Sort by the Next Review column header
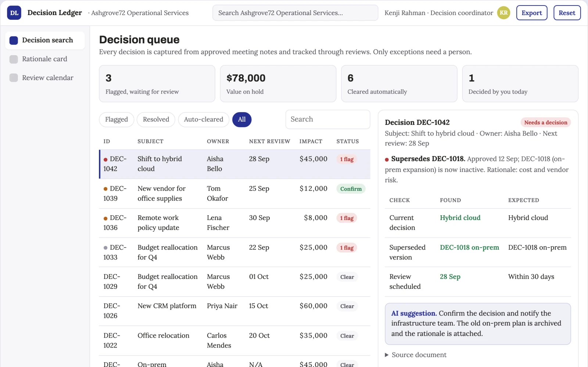588x367 pixels. pyautogui.click(x=269, y=141)
